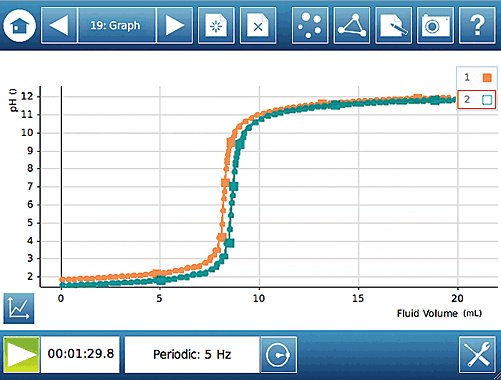
Task: Click the y-axis value 12
Action: click(x=27, y=97)
